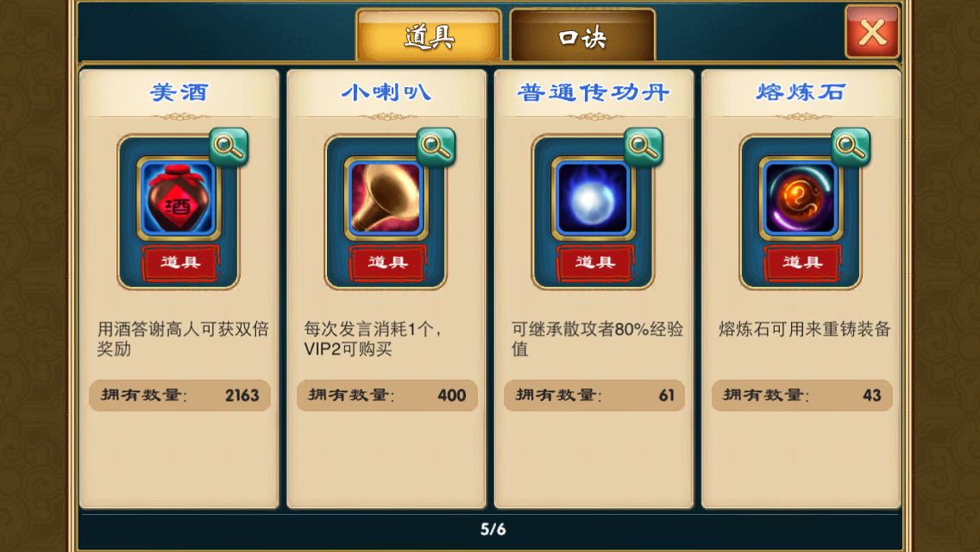Click the 小喇叭 quantity field showing 400
This screenshot has height=552, width=980.
[x=386, y=395]
